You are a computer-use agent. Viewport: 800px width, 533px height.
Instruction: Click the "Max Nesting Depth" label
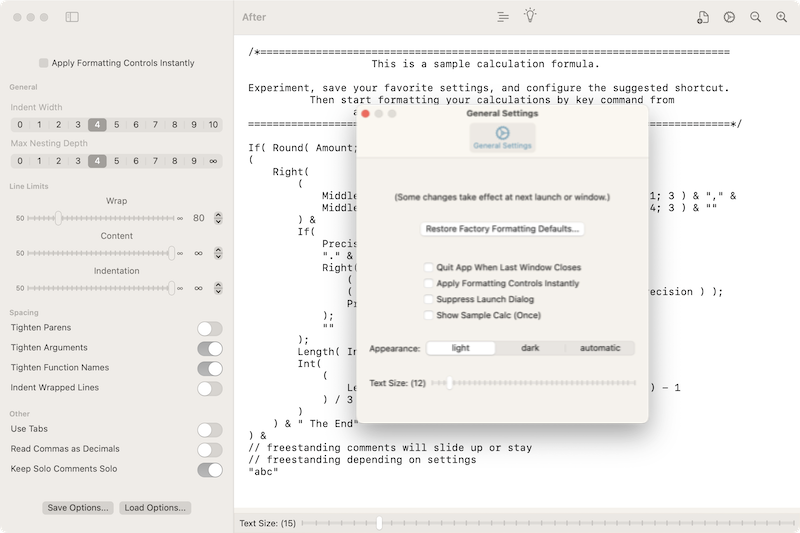(x=49, y=143)
